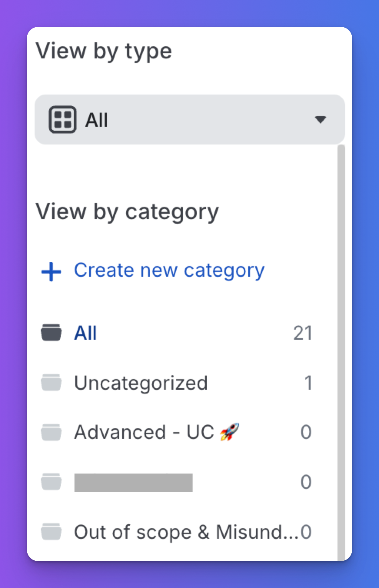Select the greyed-out redacted category
The image size is (379, 588).
(x=133, y=482)
